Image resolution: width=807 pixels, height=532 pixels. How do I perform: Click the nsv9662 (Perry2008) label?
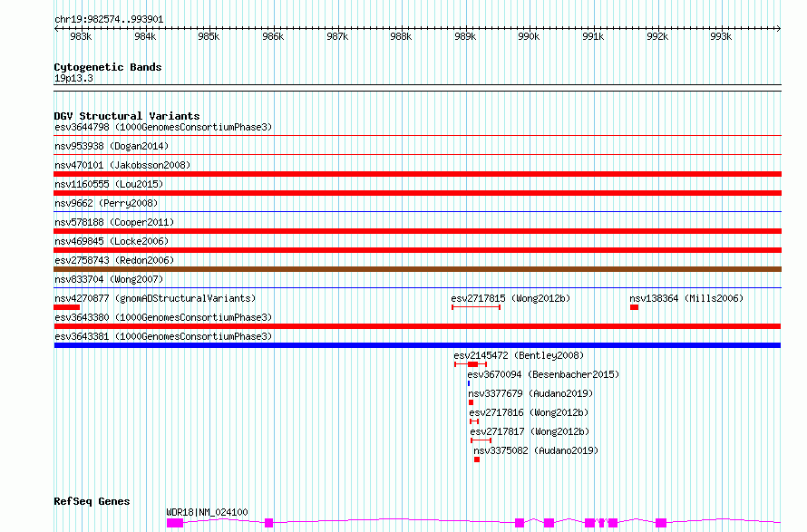pyautogui.click(x=106, y=203)
